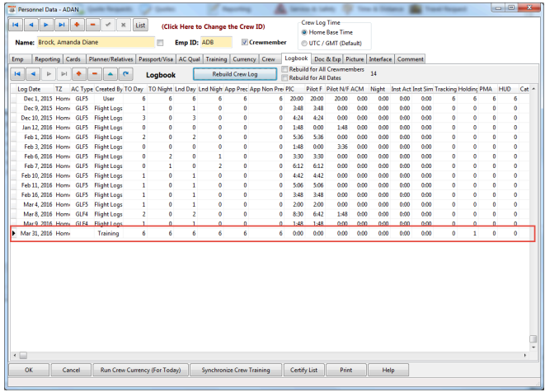
Task: Click in the Emp ID field
Action: coord(216,42)
